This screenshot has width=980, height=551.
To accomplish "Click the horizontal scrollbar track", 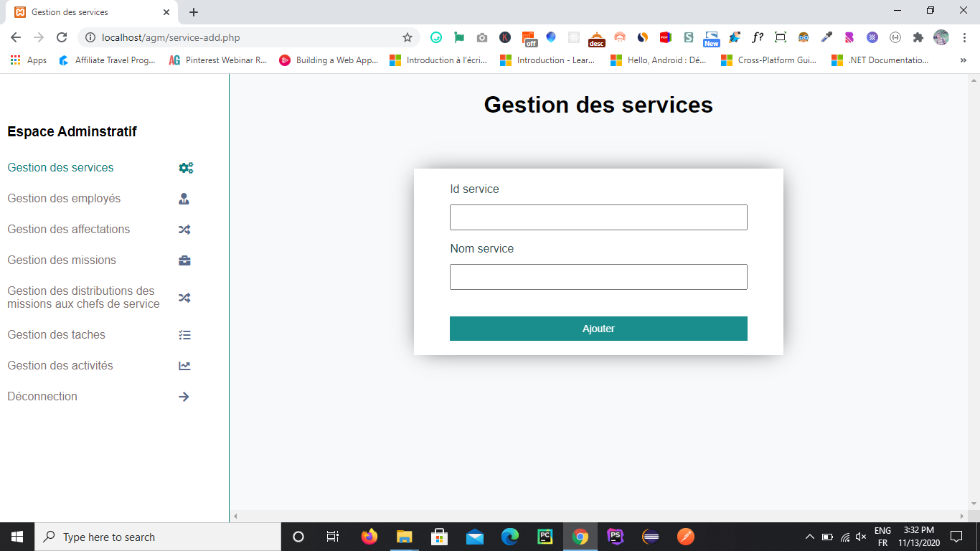I will [598, 516].
